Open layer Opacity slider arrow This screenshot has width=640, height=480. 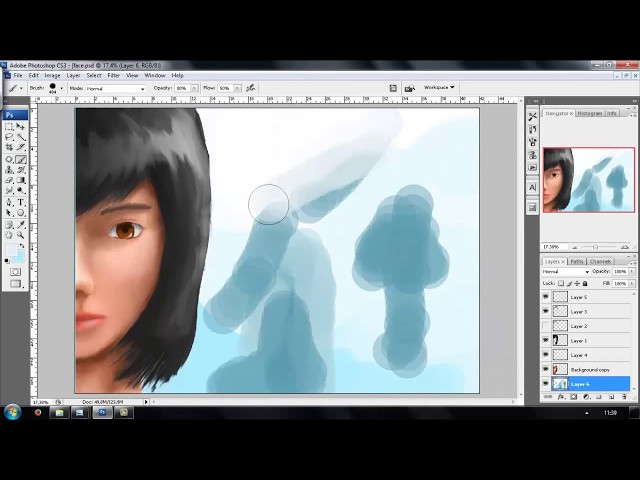point(632,271)
